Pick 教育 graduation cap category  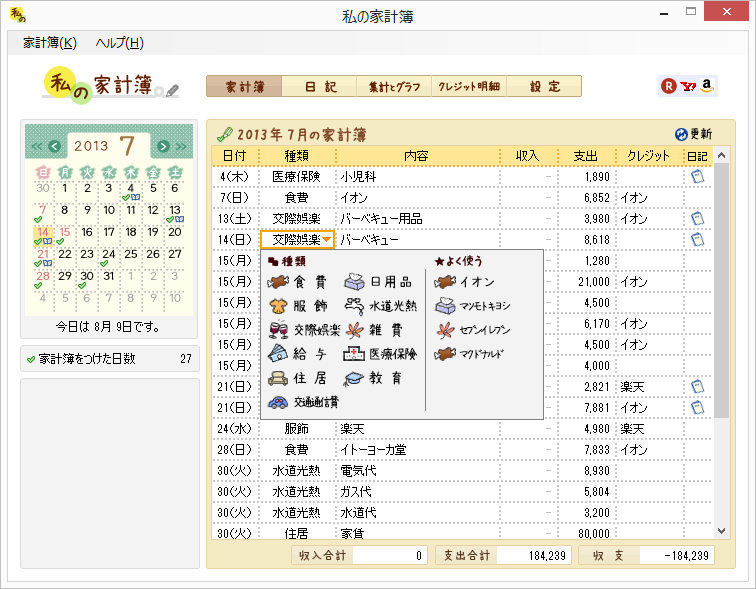coord(373,378)
